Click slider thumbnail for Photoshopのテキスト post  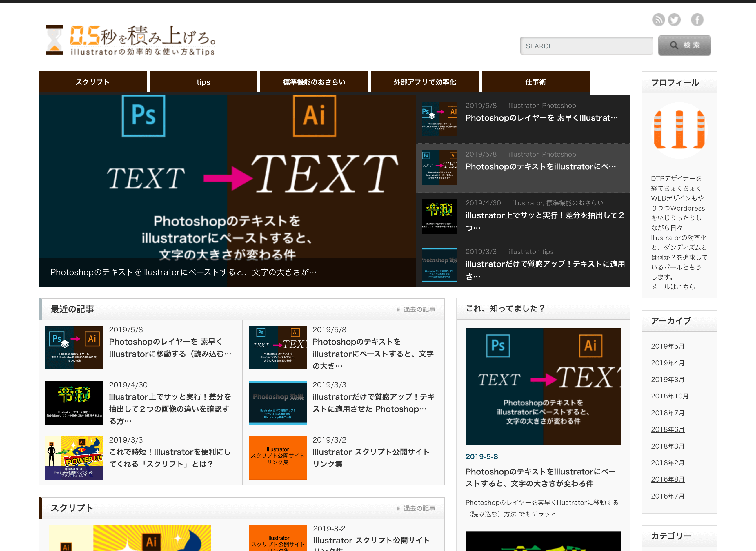coord(439,168)
